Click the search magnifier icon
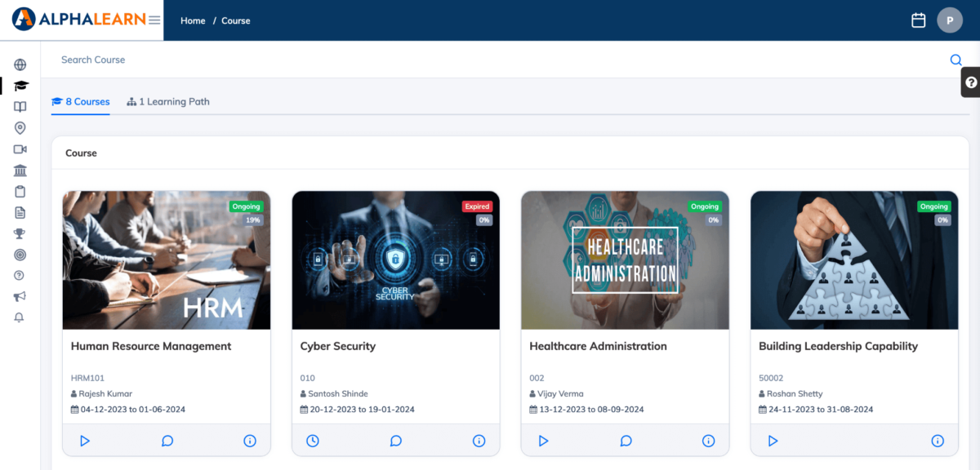The width and height of the screenshot is (980, 470). [x=955, y=60]
